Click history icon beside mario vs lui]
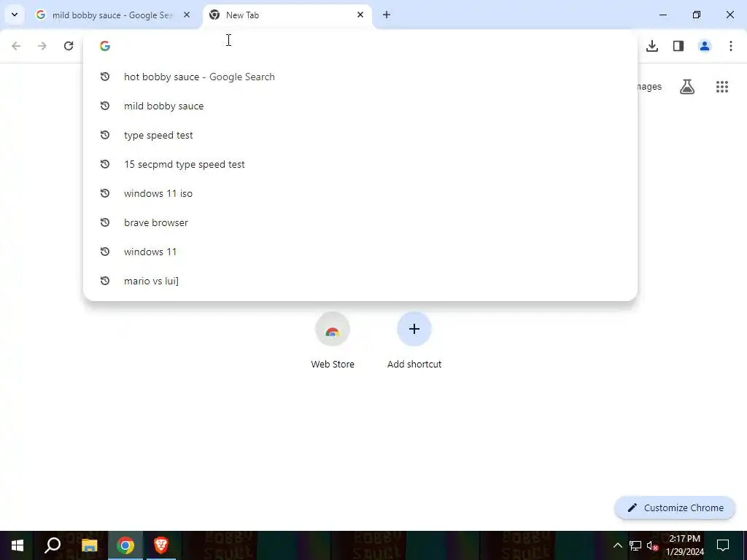The width and height of the screenshot is (747, 560). point(105,281)
